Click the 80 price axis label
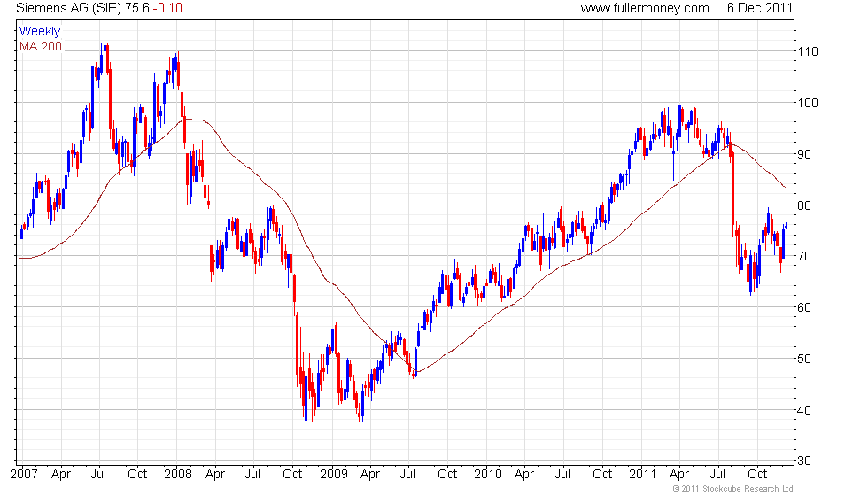 coord(804,205)
